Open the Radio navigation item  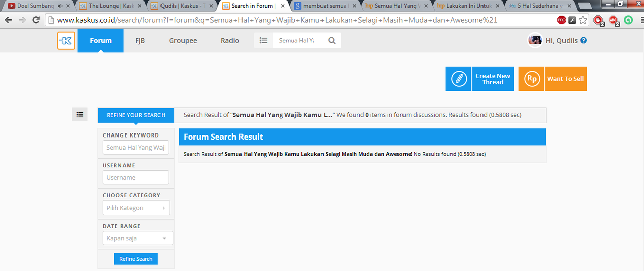[x=230, y=40]
